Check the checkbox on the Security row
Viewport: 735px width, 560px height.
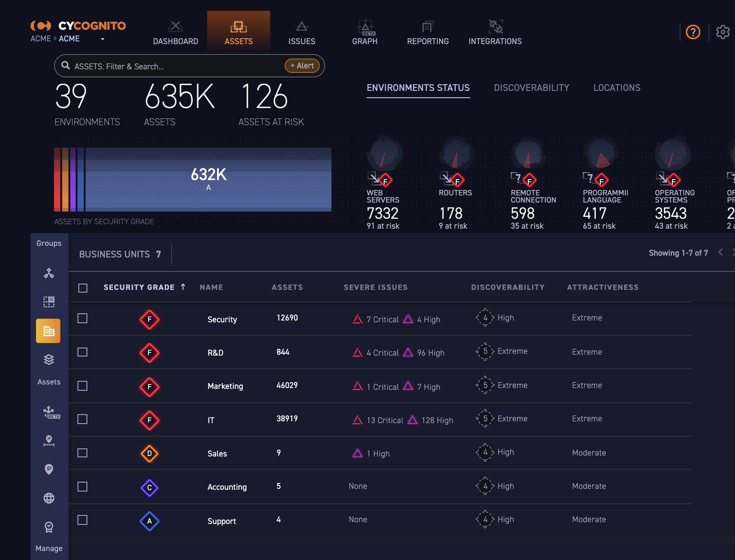[x=82, y=319]
